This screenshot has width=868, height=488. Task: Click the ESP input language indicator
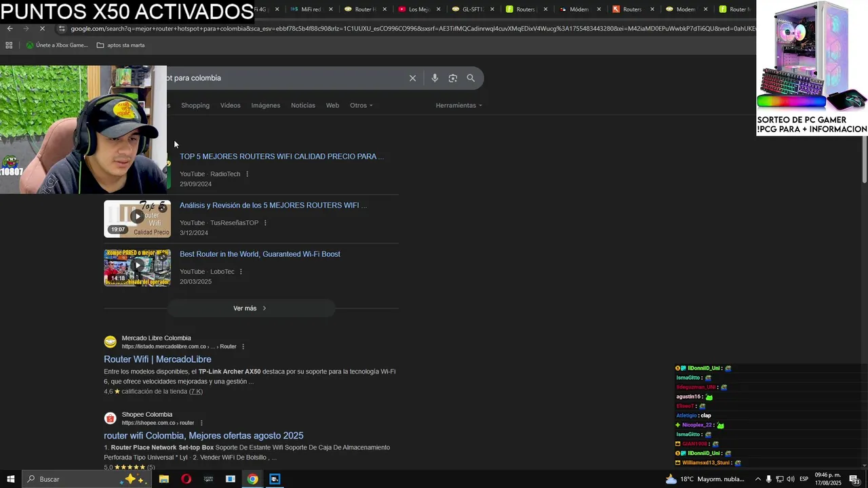(804, 479)
